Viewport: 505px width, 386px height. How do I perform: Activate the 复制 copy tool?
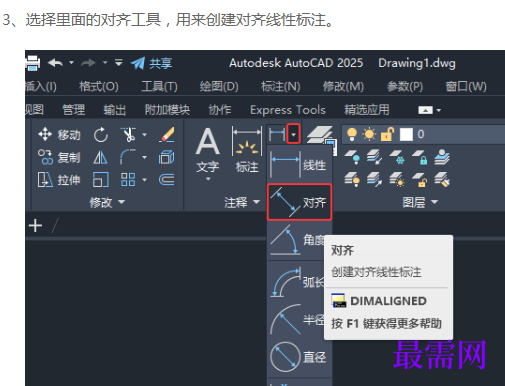point(59,157)
